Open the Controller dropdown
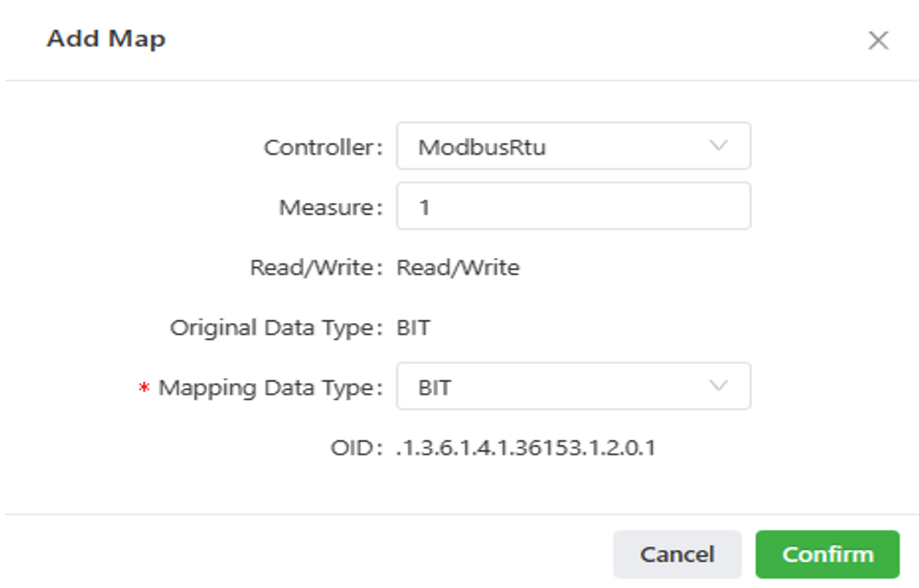 point(573,146)
